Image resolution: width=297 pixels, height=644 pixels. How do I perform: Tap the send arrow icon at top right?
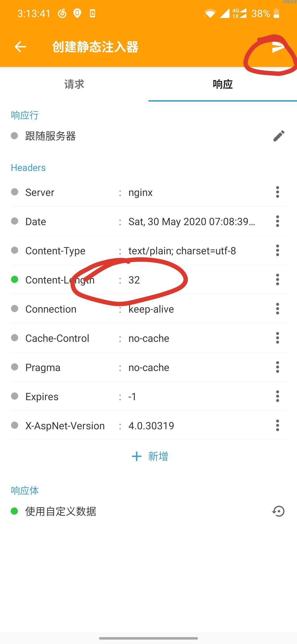coord(278,47)
